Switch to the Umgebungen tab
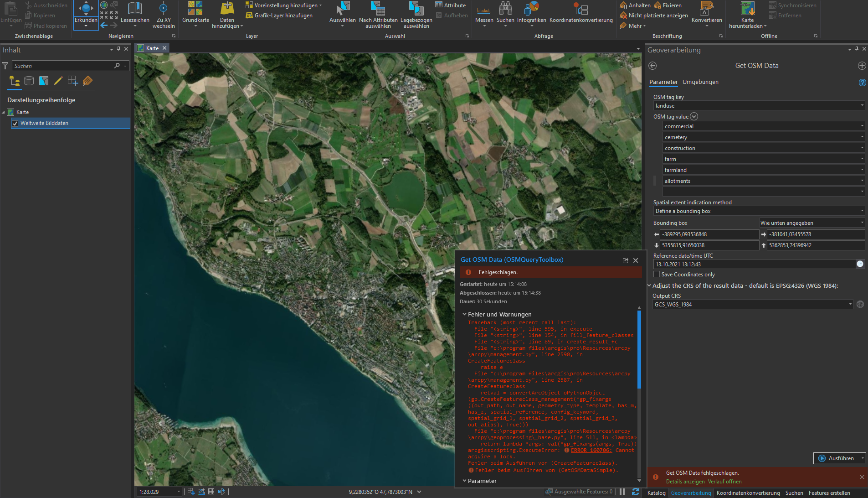 pyautogui.click(x=700, y=82)
